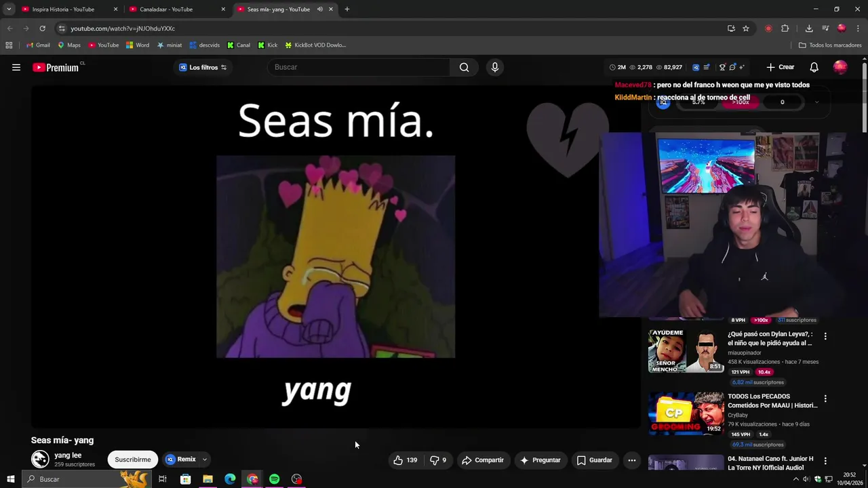Expand the vidIQ stats panel chevron
868x488 pixels.
(x=816, y=102)
